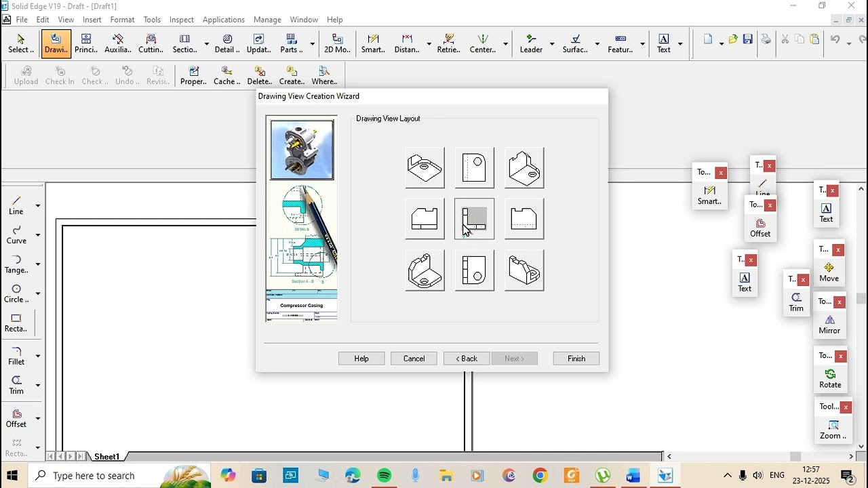This screenshot has height=488, width=868.
Task: Click the Windows Start button
Action: pos(12,476)
